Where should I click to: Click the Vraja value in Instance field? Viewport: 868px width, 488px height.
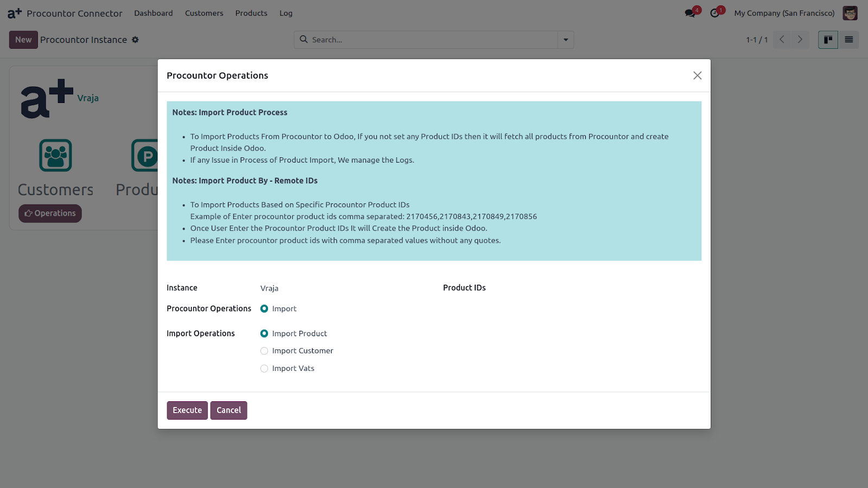point(269,288)
